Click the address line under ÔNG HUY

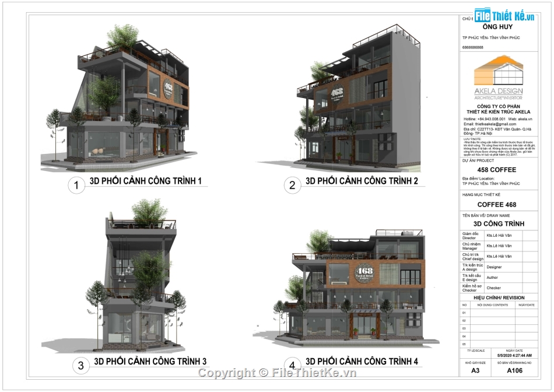click(491, 37)
